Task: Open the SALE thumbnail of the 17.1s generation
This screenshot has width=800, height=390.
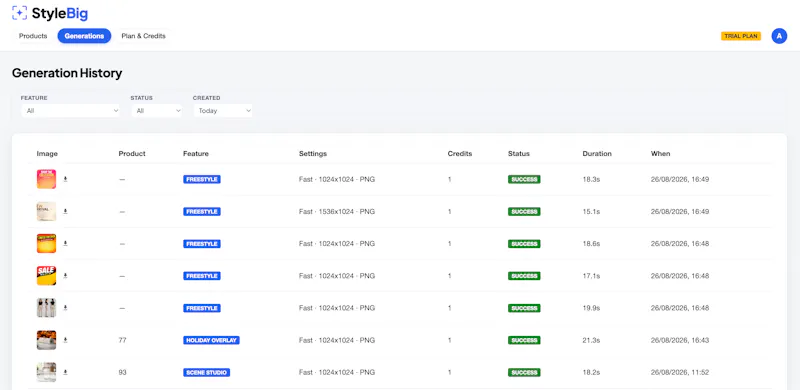Action: [46, 276]
